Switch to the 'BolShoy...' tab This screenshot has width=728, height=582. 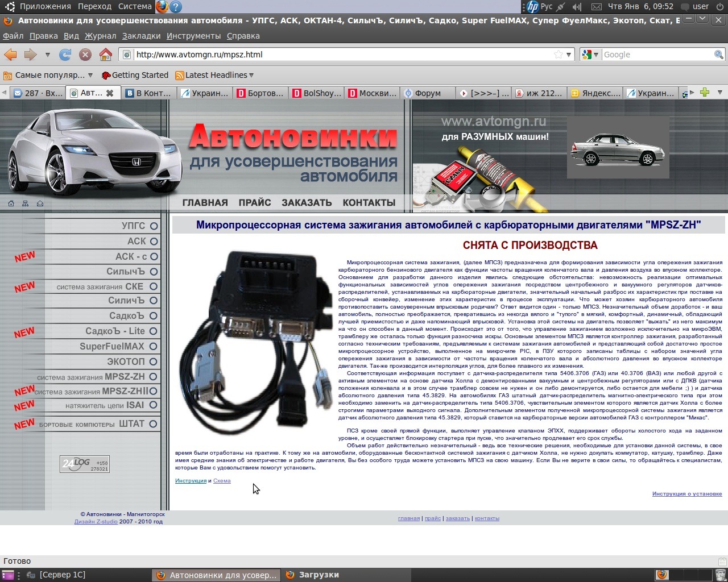click(x=316, y=93)
